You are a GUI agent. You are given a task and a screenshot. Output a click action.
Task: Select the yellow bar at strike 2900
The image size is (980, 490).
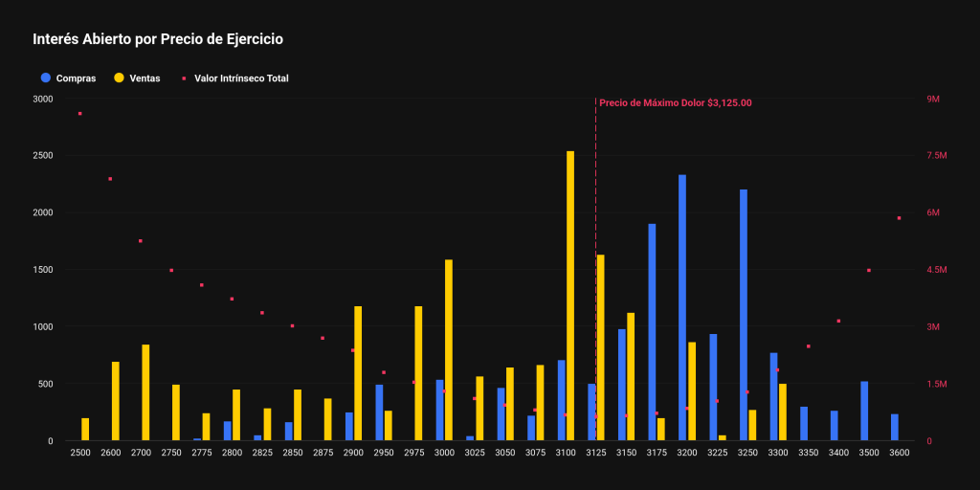coord(358,373)
